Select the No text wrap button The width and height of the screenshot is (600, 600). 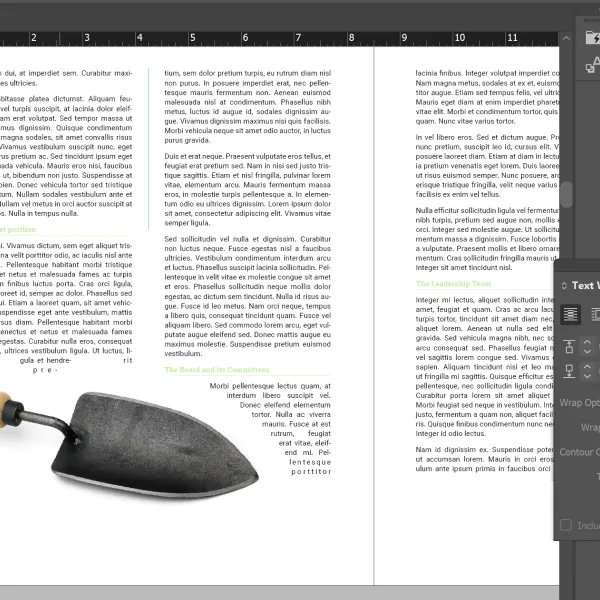(571, 315)
